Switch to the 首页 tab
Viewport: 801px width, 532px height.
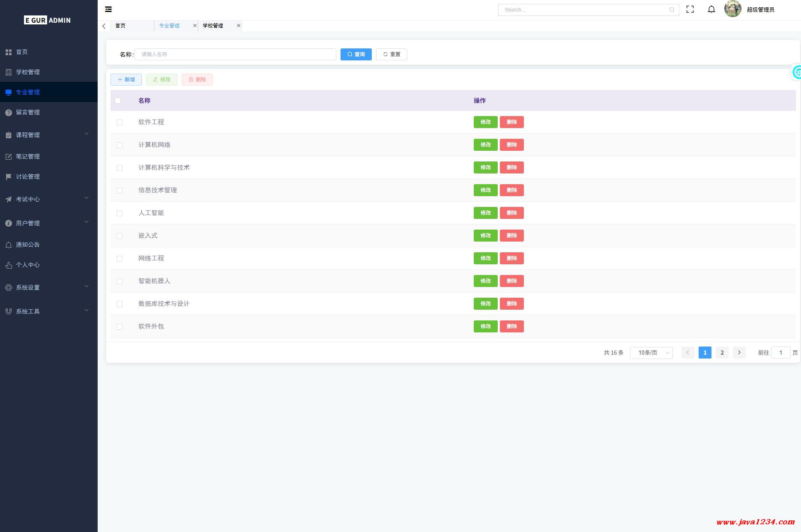point(120,26)
